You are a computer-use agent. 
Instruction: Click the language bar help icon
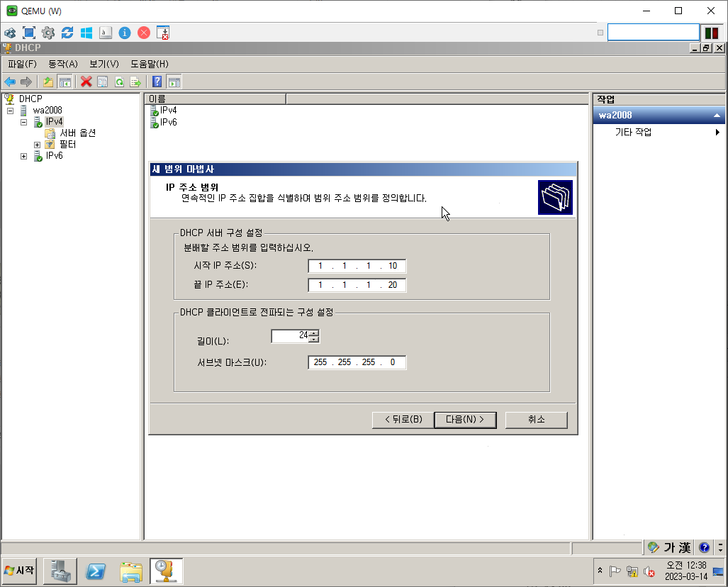click(x=705, y=547)
